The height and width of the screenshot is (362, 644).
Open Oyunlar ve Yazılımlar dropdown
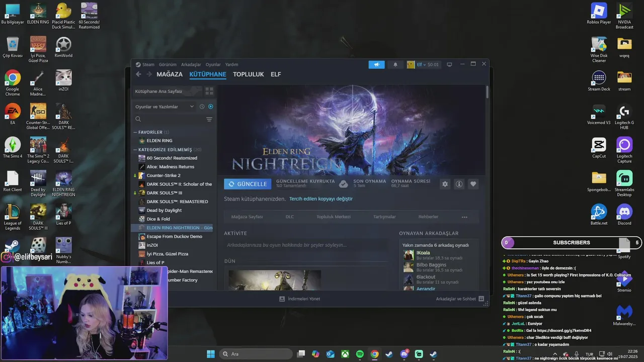[164, 107]
